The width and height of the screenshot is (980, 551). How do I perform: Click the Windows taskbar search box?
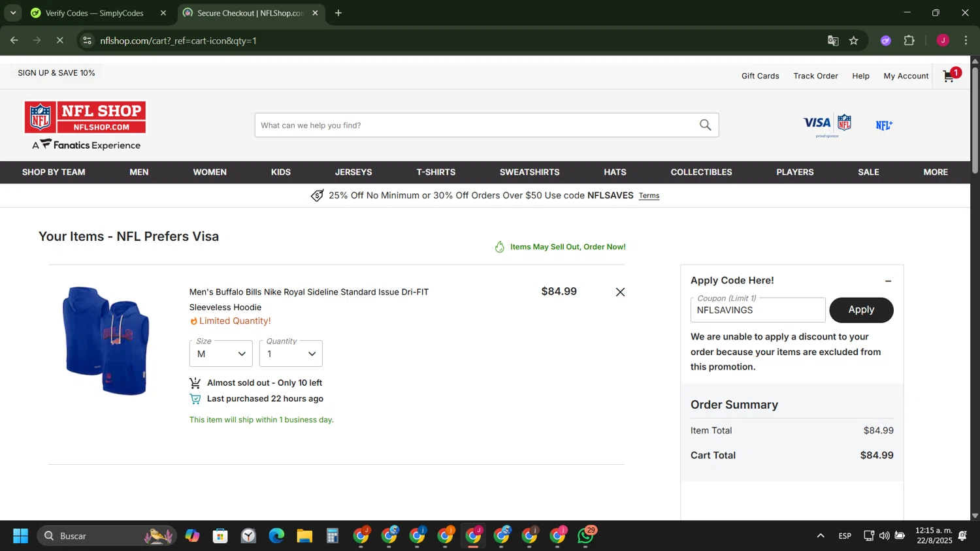point(106,536)
